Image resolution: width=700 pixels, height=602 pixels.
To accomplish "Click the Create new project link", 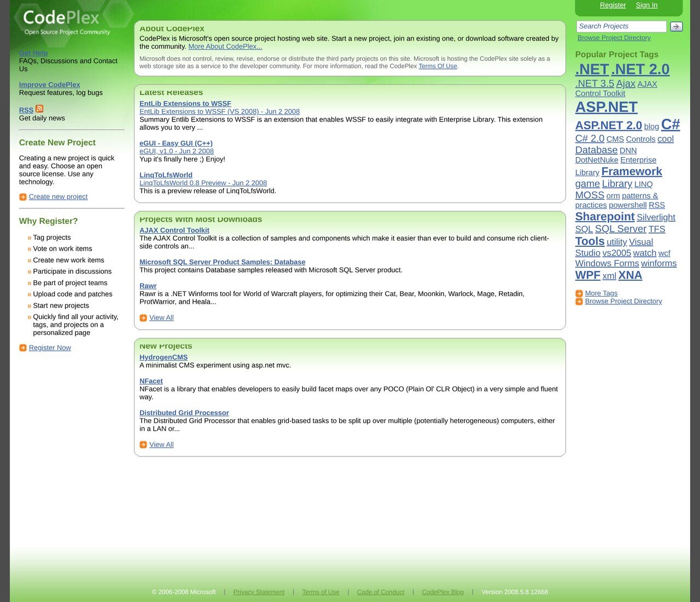I will coord(58,196).
